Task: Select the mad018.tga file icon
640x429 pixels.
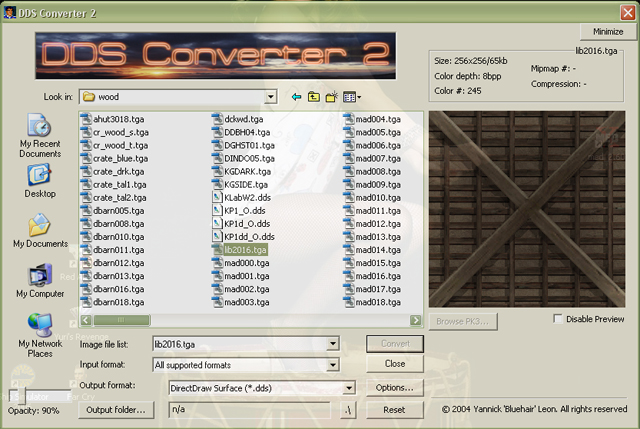Action: tap(349, 302)
